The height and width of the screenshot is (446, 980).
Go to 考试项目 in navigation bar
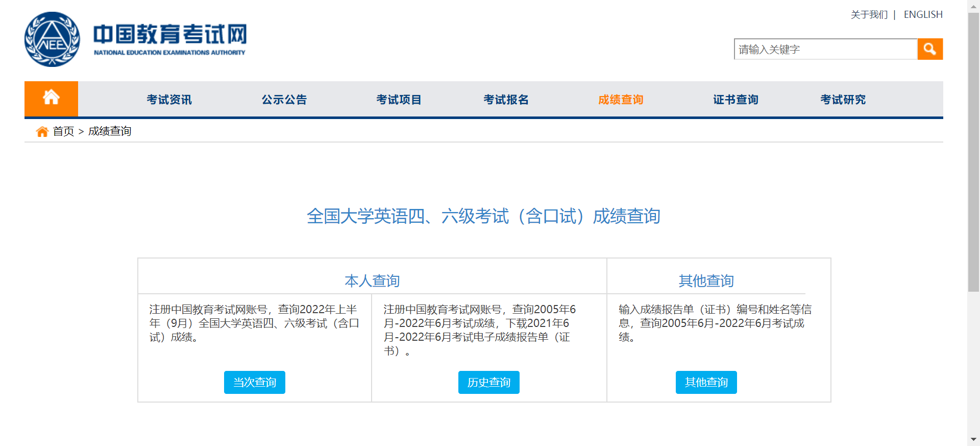tap(399, 100)
